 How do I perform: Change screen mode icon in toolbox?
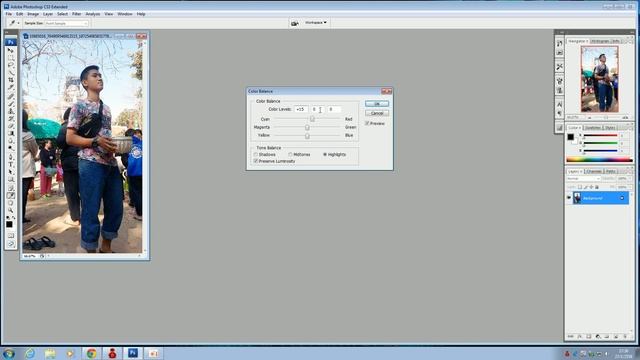point(11,244)
